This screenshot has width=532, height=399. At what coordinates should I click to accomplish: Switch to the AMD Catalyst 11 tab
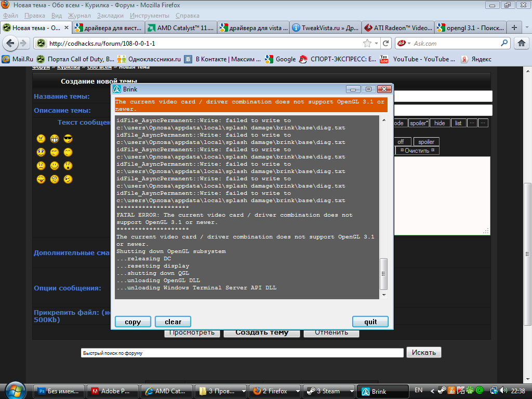point(181,28)
